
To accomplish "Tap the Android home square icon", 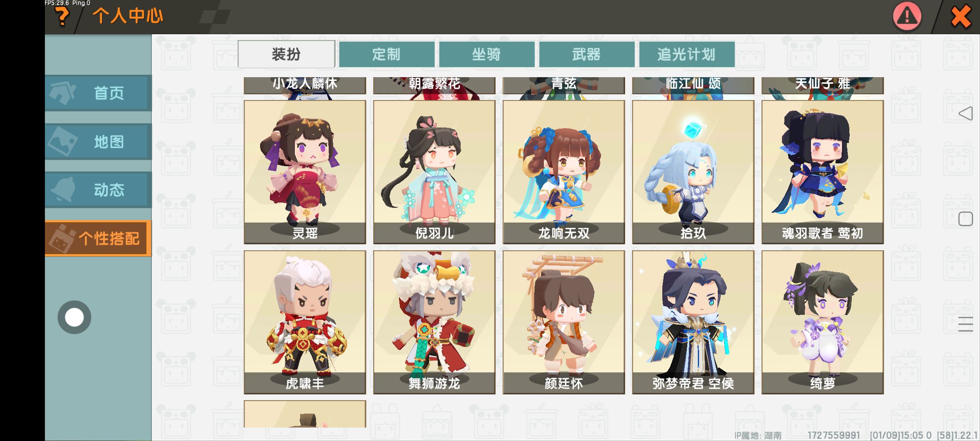I will (965, 219).
